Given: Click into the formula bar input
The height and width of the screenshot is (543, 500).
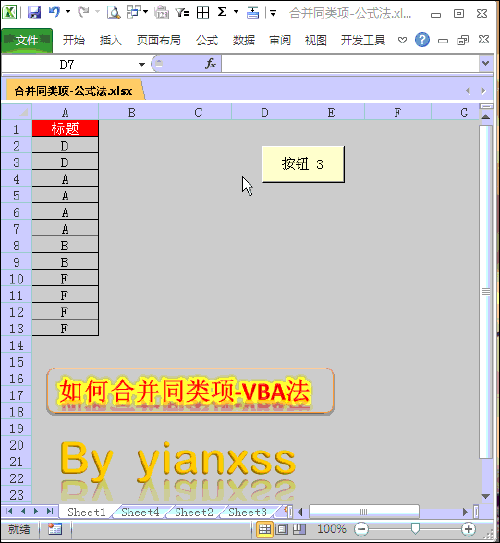Looking at the screenshot, I should [350, 64].
